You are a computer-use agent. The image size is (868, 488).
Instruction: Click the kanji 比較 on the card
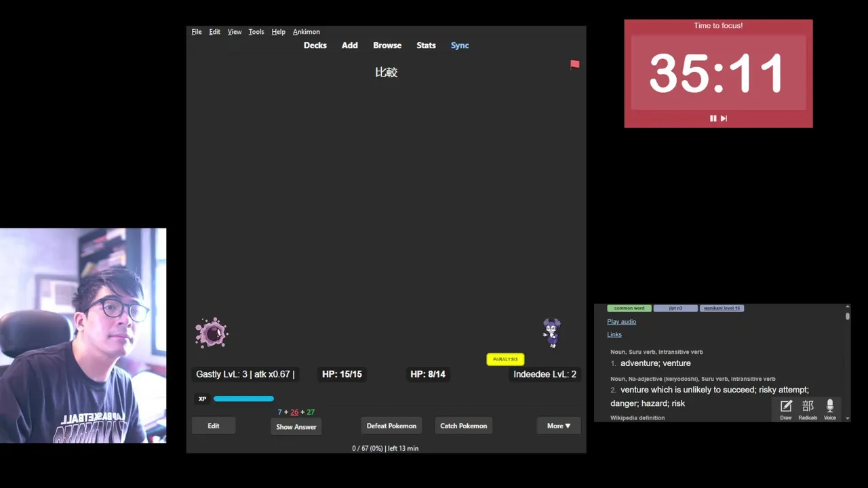point(387,72)
